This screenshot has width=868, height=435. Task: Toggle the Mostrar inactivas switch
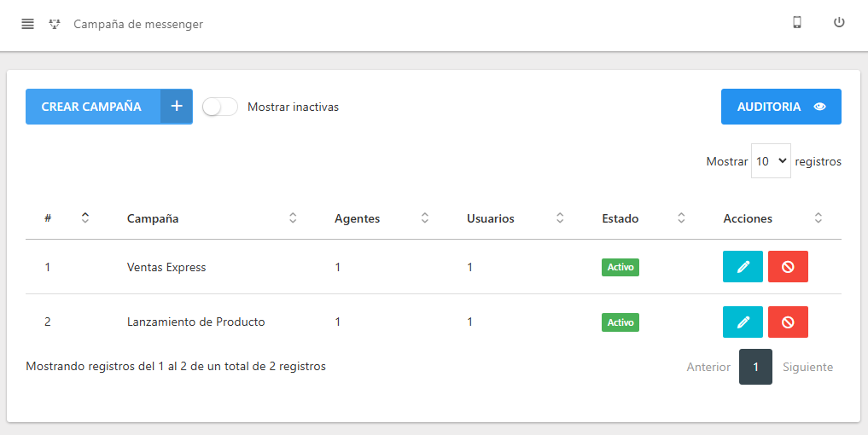[x=220, y=107]
